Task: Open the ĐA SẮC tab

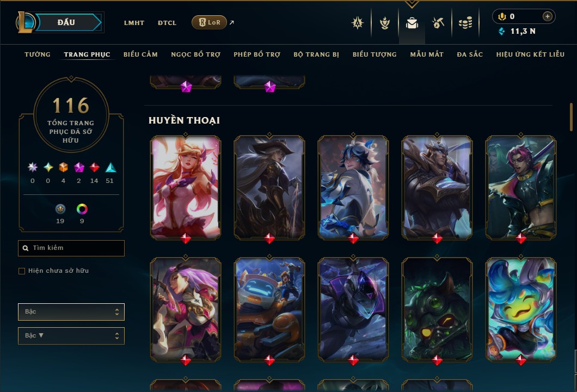Action: (470, 54)
